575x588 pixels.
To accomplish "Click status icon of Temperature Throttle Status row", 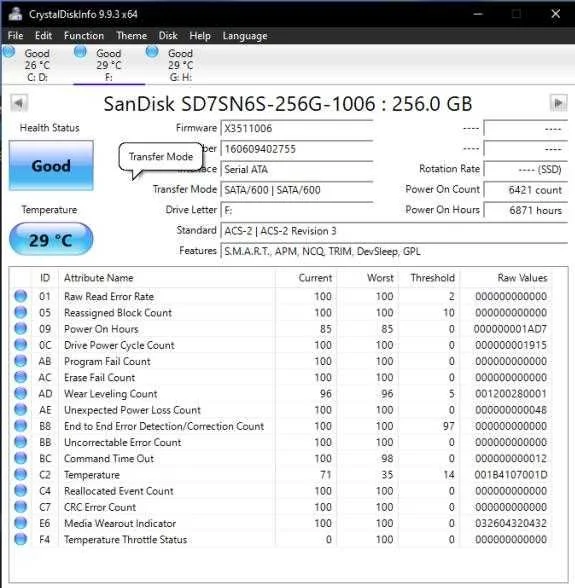I will tap(21, 539).
